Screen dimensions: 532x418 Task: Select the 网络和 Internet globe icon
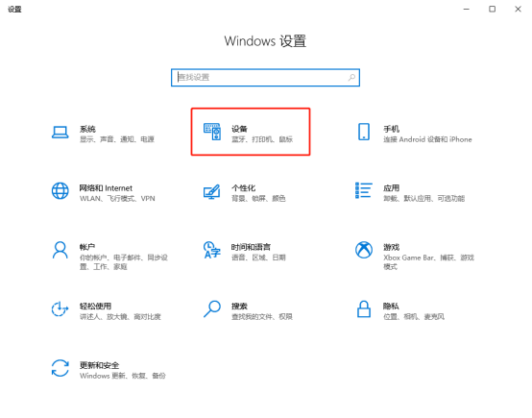[x=60, y=191]
